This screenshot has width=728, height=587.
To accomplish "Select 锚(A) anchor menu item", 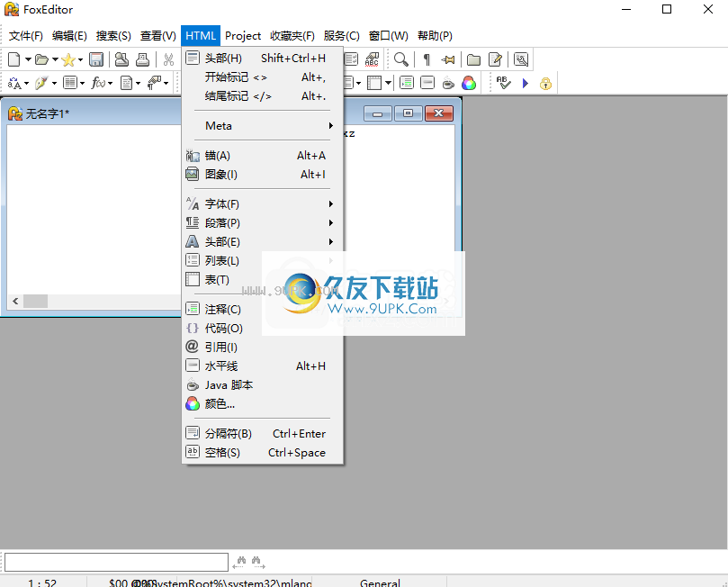I will point(263,156).
